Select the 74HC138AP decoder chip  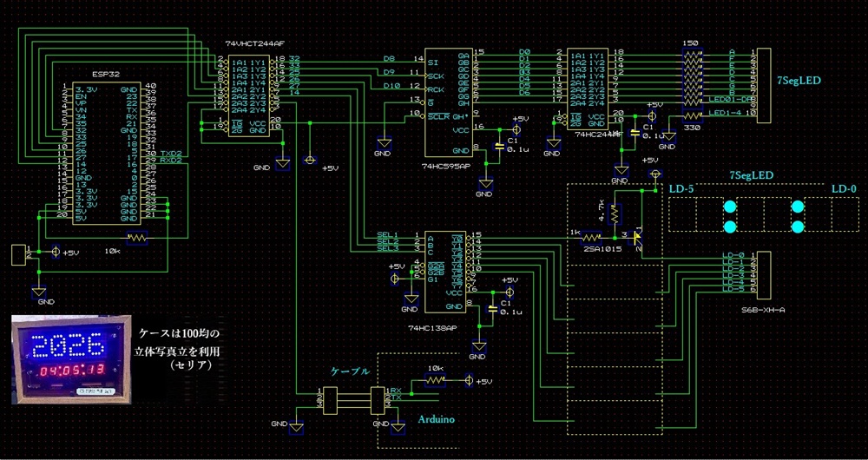[444, 271]
